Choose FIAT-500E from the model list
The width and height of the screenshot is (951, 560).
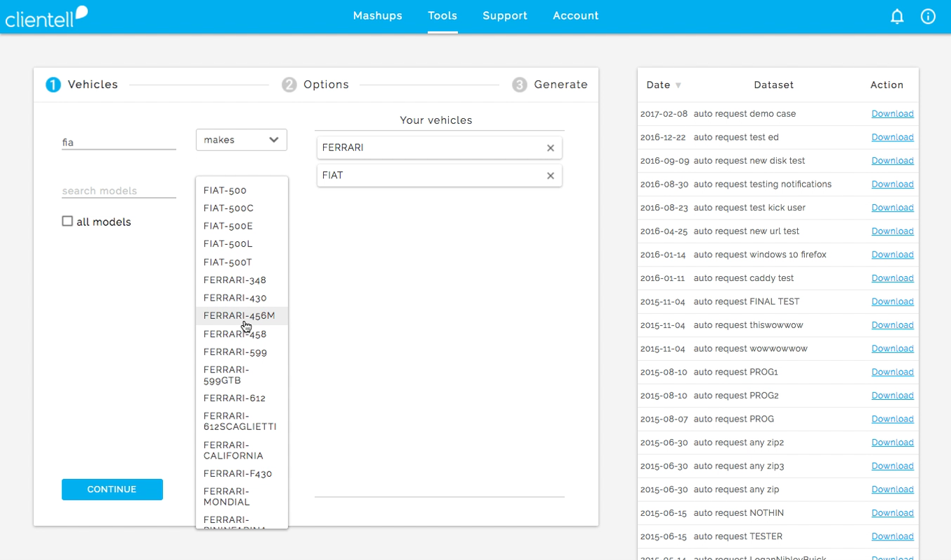pos(228,227)
